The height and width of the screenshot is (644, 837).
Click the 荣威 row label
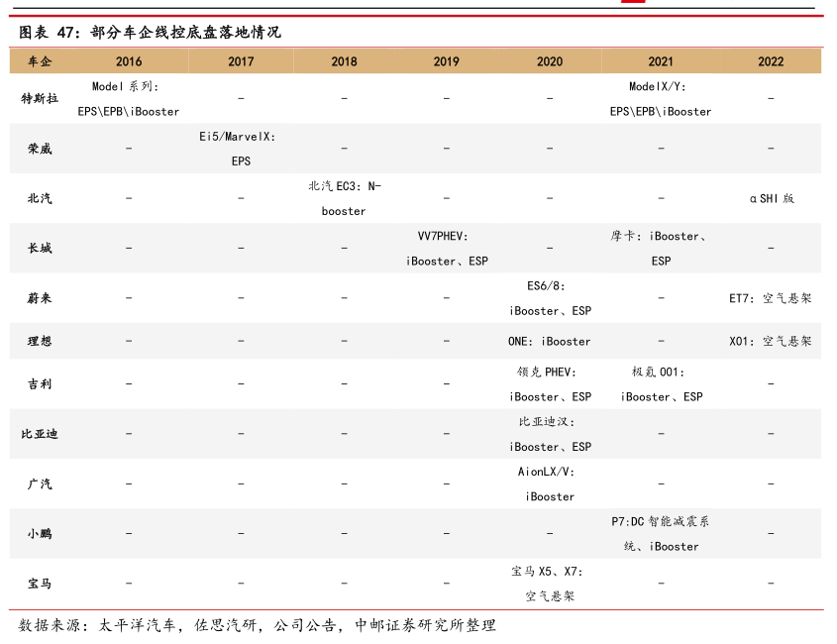click(x=40, y=149)
